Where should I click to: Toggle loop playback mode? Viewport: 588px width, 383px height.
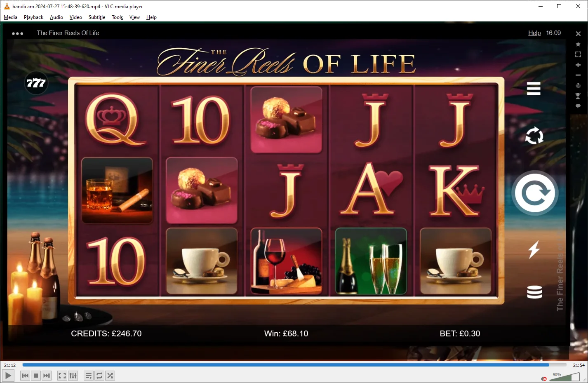click(99, 376)
